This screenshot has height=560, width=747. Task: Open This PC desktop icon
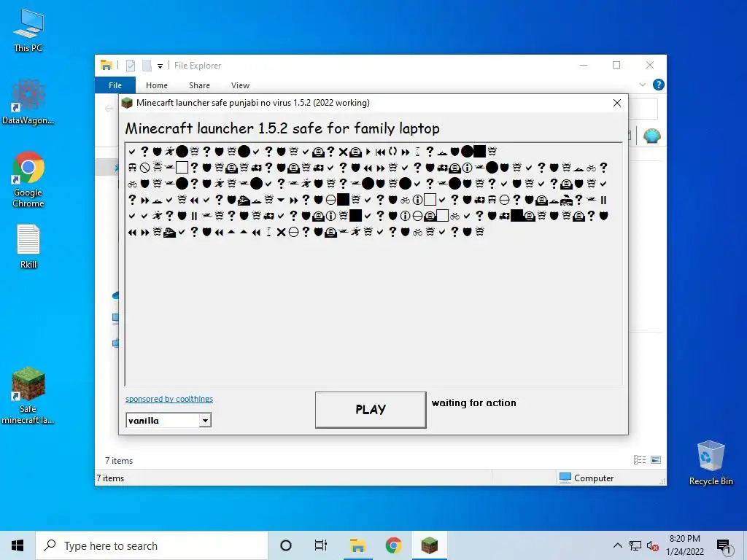click(28, 30)
